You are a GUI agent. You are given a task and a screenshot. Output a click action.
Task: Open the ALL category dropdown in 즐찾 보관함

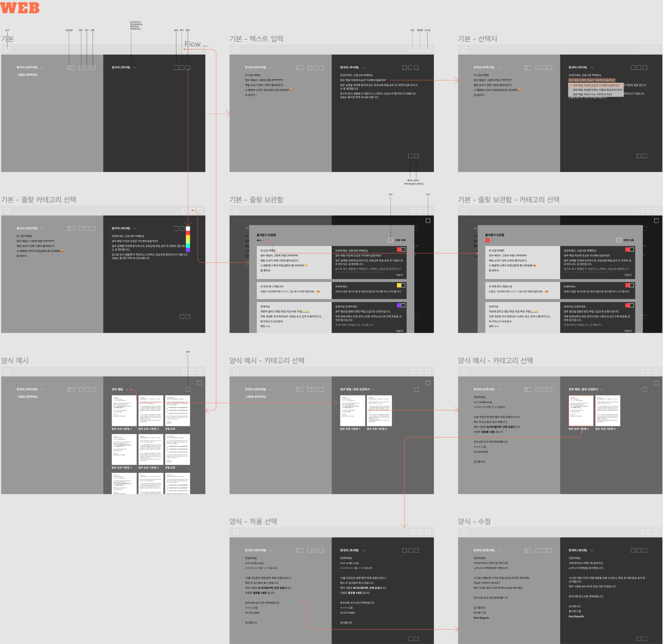(x=264, y=240)
